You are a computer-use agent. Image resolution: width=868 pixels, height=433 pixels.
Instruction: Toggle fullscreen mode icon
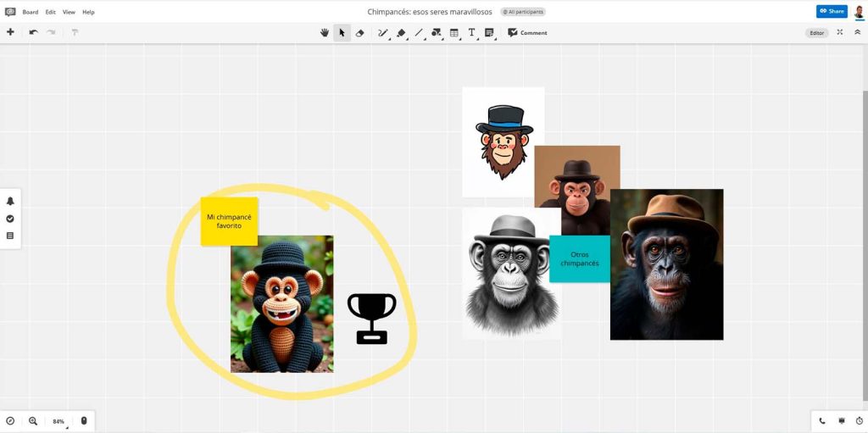[840, 32]
